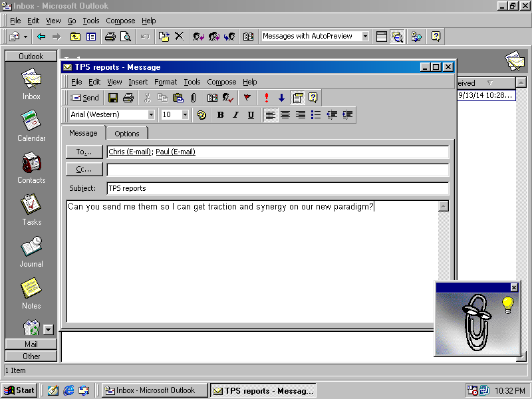532x399 pixels.
Task: Toggle underline formatting
Action: tap(251, 115)
